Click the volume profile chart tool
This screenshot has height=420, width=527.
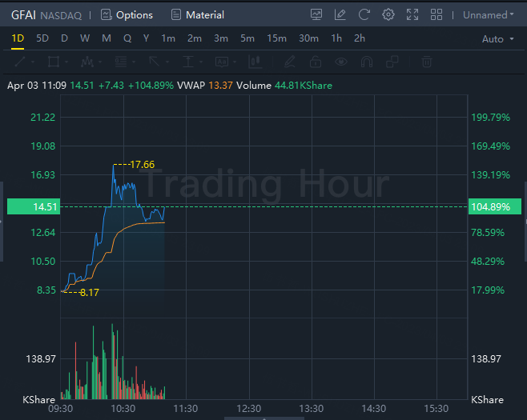(x=255, y=62)
